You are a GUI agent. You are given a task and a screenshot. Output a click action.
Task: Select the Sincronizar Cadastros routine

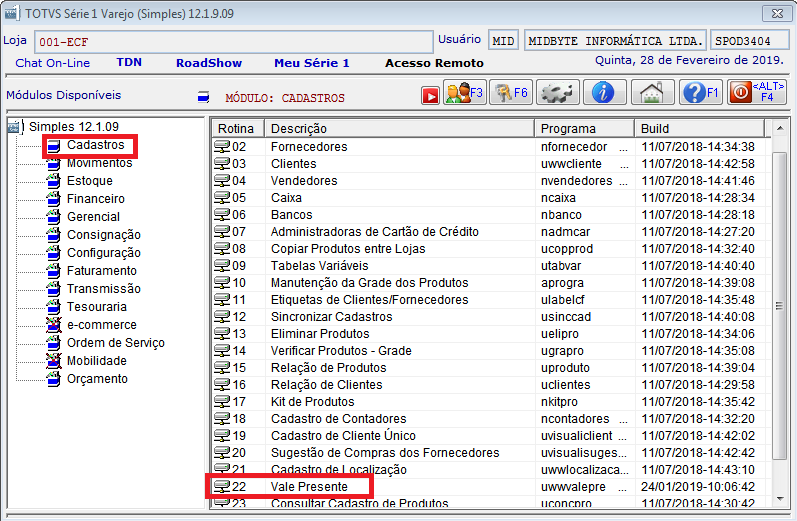coord(331,317)
